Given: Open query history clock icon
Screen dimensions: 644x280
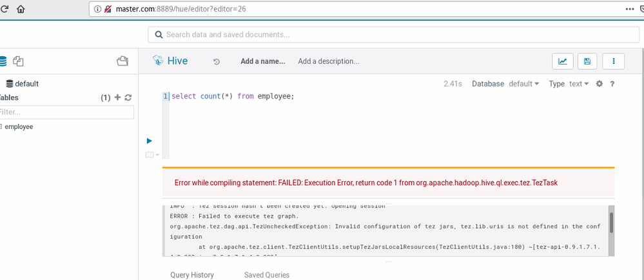Looking at the screenshot, I should [217, 62].
